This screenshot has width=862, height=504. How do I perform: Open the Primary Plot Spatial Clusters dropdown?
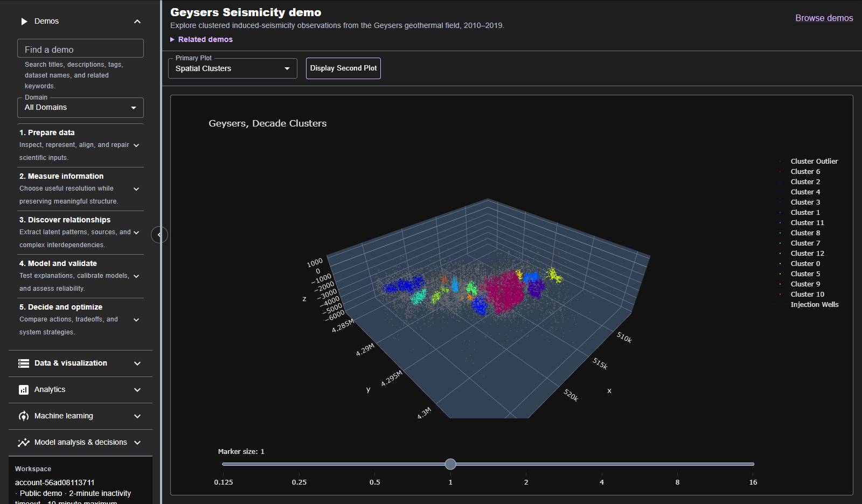233,68
